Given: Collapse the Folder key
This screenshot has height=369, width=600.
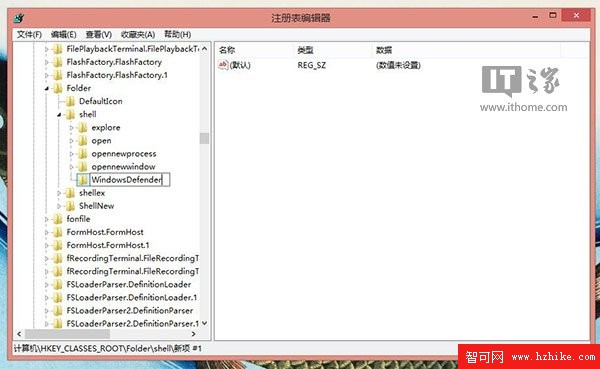Looking at the screenshot, I should tap(47, 88).
